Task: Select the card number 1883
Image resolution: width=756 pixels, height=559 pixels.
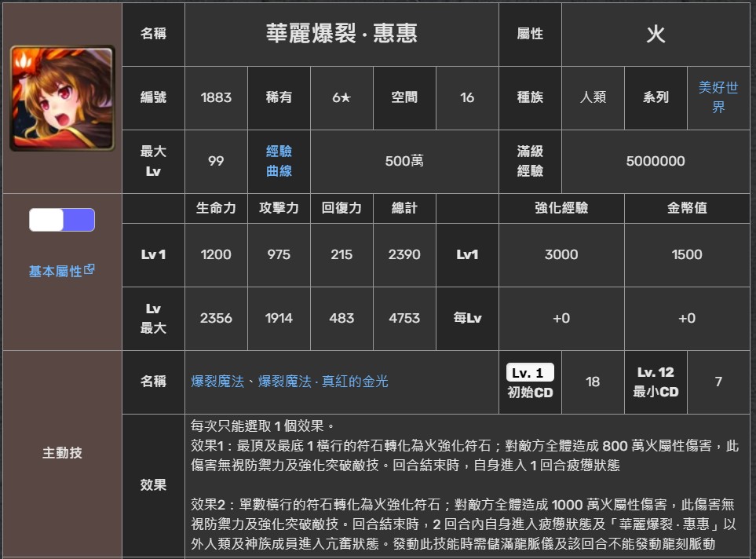Action: point(216,98)
